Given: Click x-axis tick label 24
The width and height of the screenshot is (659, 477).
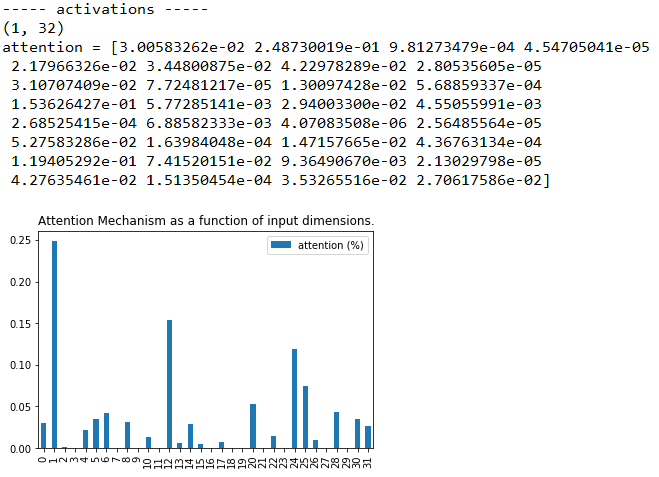Looking at the screenshot, I should (x=294, y=462).
